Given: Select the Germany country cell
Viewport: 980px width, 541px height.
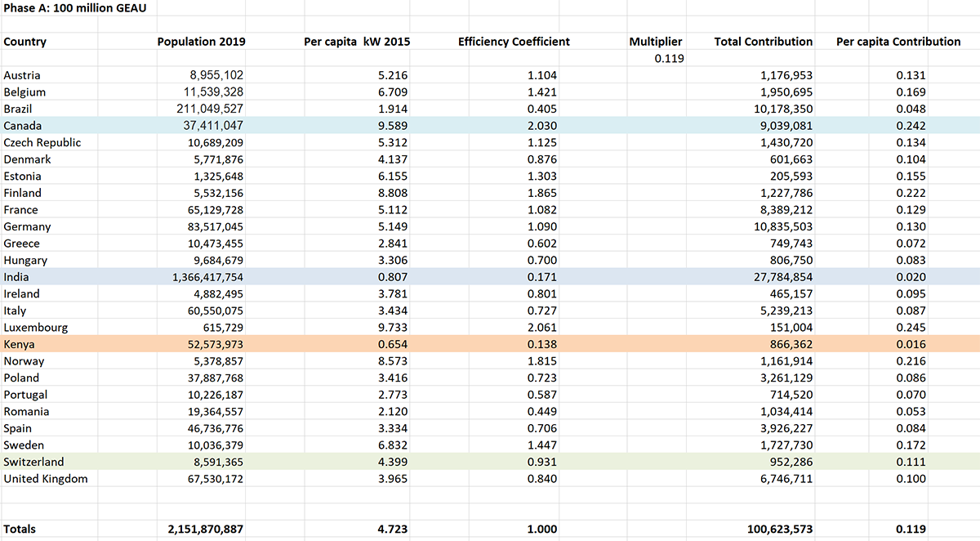Looking at the screenshot, I should (27, 226).
